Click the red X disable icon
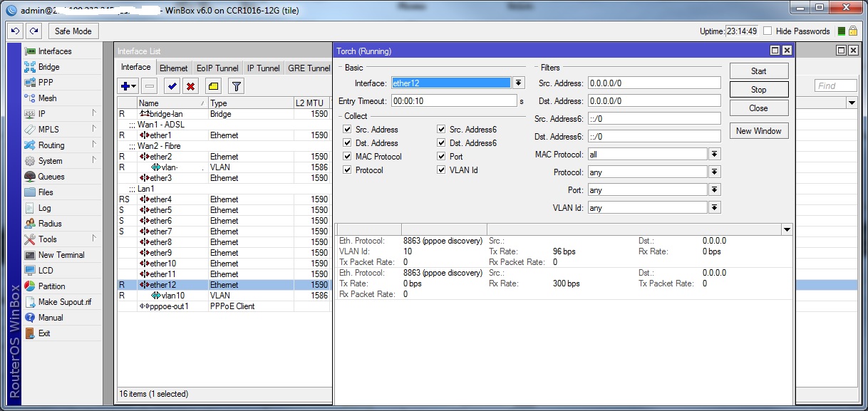This screenshot has width=868, height=411. pyautogui.click(x=190, y=86)
